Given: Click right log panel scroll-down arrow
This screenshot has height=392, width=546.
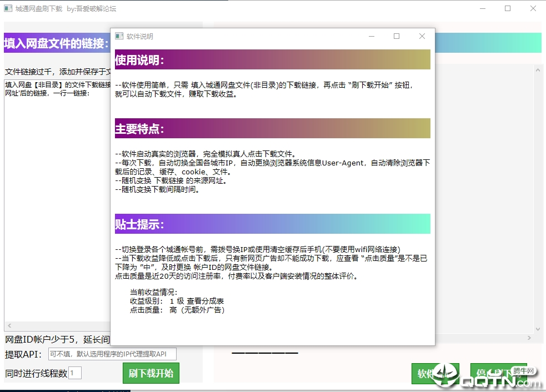Looking at the screenshot, I should tap(538, 329).
